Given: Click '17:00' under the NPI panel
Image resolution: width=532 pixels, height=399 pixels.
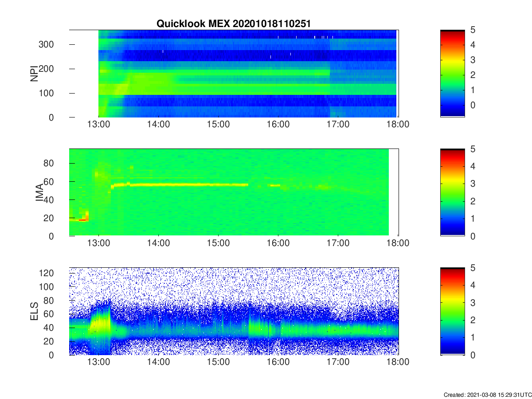Looking at the screenshot, I should [x=338, y=125].
